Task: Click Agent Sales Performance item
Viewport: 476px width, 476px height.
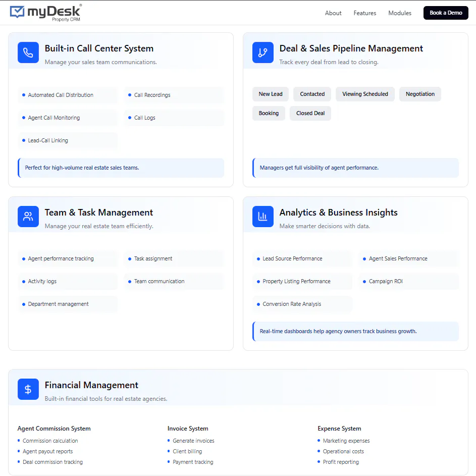Action: click(x=408, y=258)
